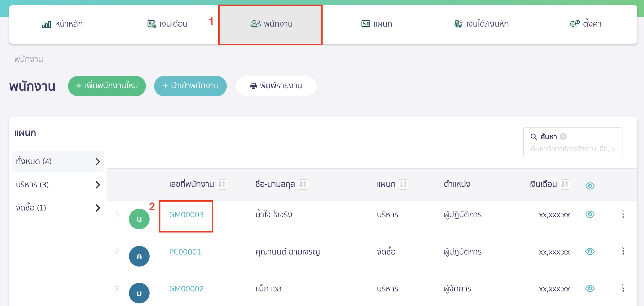Click green avatar for น้ำใจ ใจจริง
The width and height of the screenshot is (644, 306).
(x=139, y=219)
